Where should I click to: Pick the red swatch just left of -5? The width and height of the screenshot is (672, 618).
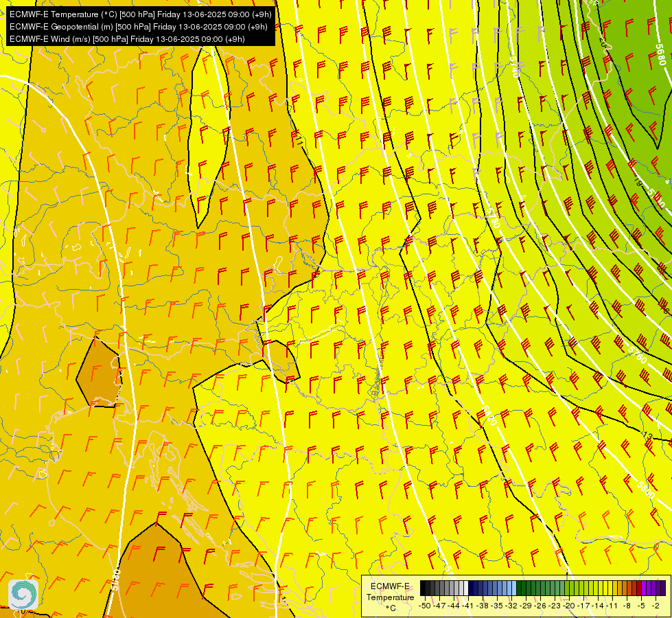[639, 588]
